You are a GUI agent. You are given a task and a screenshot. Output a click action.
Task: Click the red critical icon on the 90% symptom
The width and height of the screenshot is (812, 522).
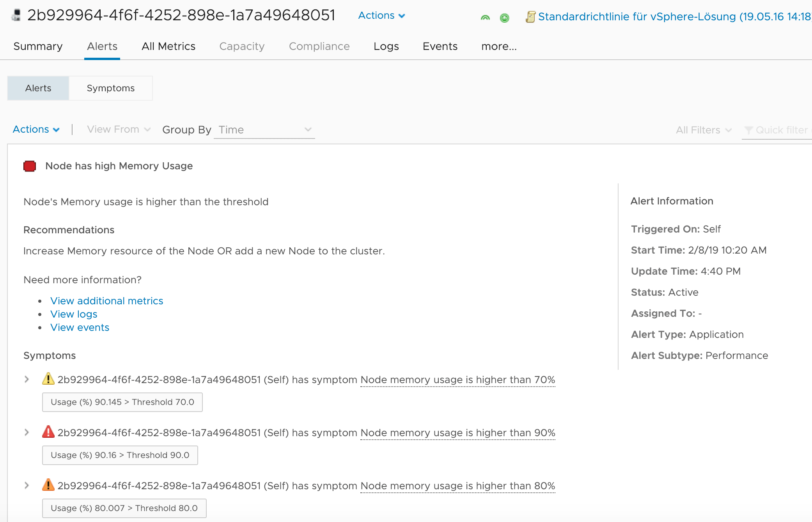click(x=48, y=432)
